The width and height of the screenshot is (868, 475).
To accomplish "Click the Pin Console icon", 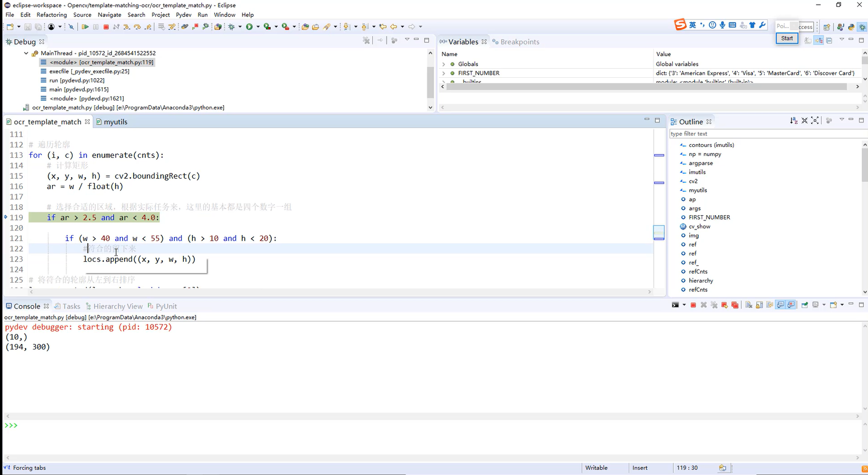I will pyautogui.click(x=805, y=305).
